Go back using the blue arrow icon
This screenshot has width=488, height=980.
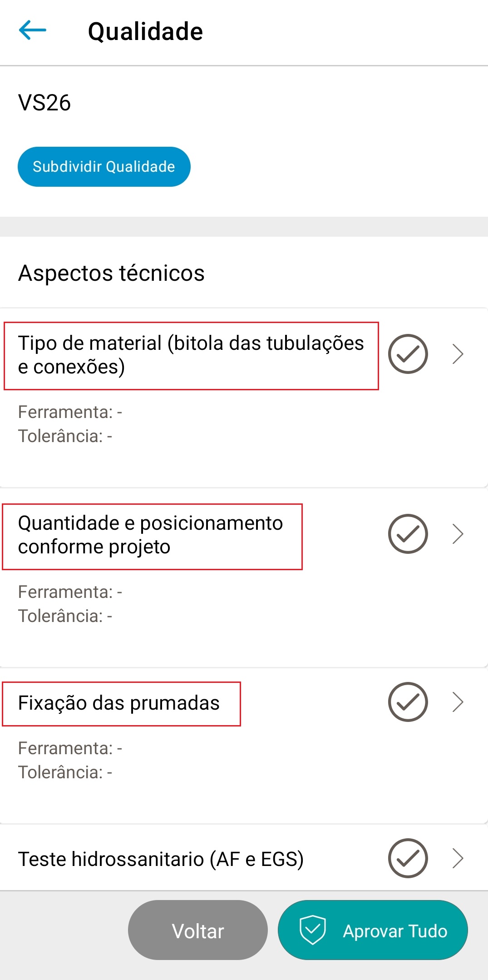(32, 30)
